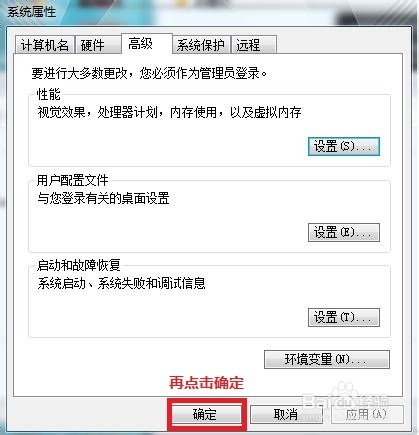Screen dimensions: 419x435
Task: Click the 用户配置文件 group label
Action: (x=73, y=180)
